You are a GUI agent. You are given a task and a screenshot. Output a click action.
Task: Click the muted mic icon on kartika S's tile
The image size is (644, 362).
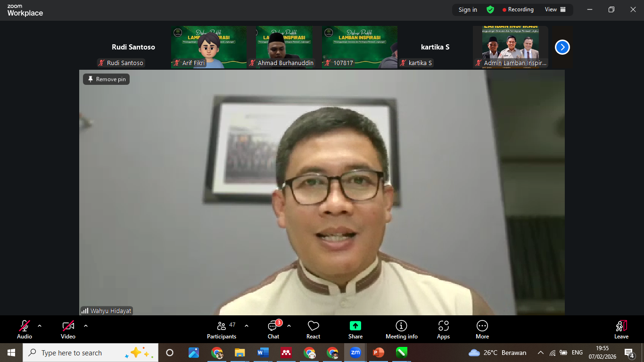point(402,63)
